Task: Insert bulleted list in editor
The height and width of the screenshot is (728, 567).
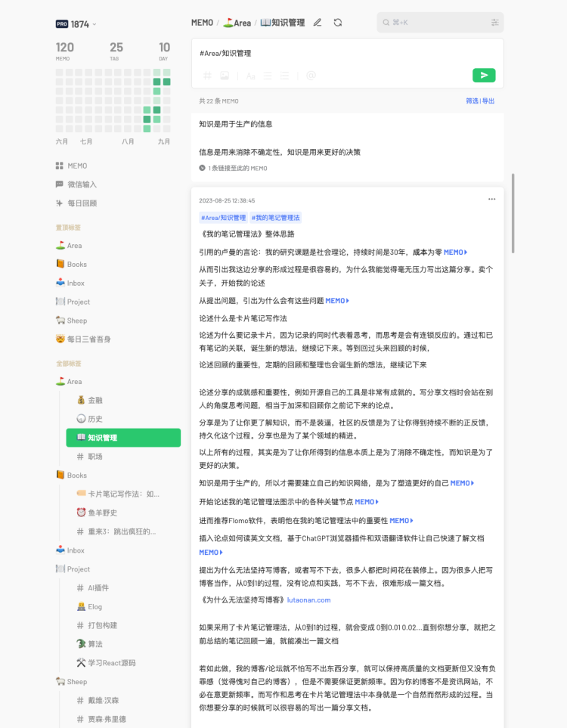Action: tap(268, 76)
